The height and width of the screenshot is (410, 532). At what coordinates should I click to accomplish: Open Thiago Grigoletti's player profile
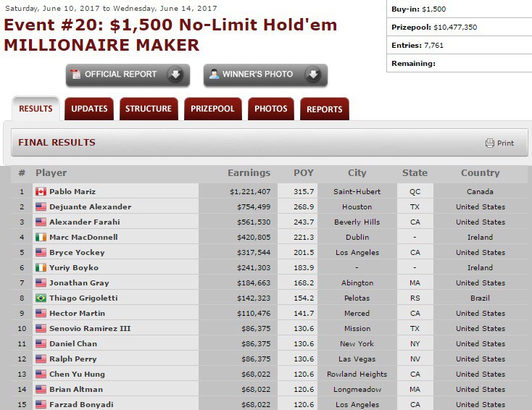[x=83, y=298]
